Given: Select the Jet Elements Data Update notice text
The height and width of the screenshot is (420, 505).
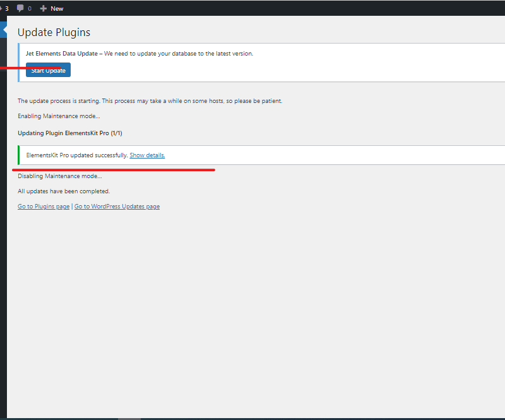Looking at the screenshot, I should (140, 54).
